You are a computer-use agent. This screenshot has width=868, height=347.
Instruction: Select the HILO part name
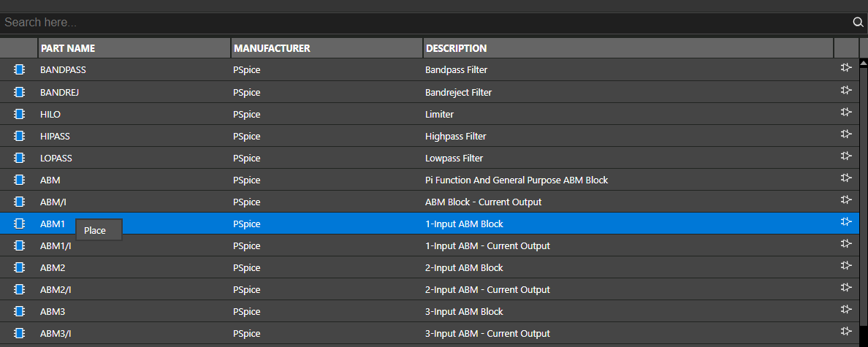[50, 114]
